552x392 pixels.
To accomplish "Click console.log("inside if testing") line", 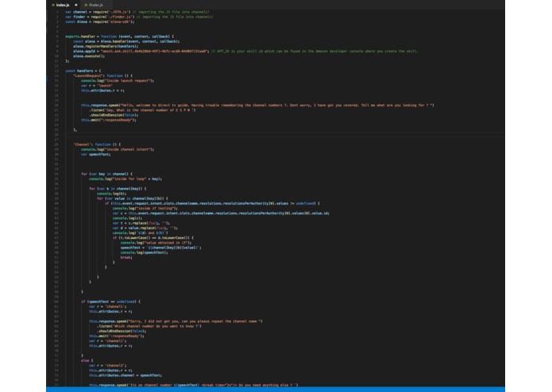I will pos(145,209).
